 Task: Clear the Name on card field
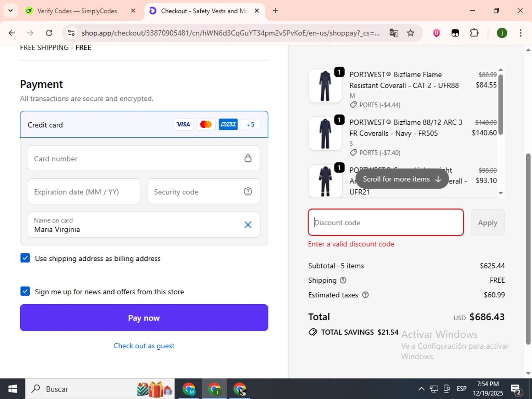tap(248, 225)
